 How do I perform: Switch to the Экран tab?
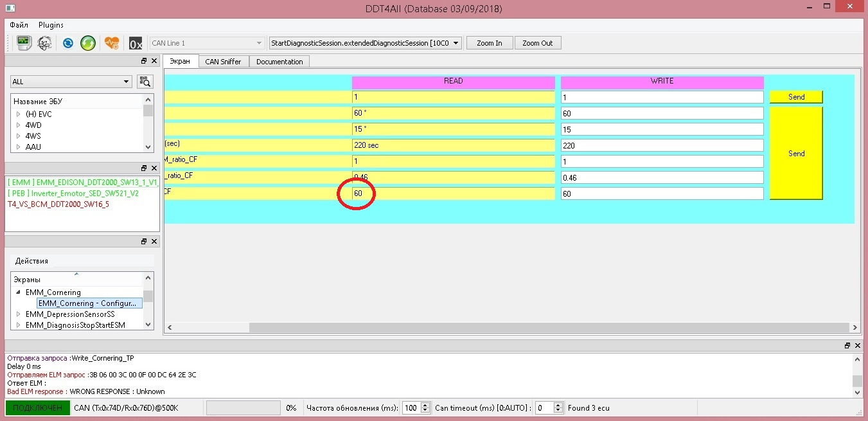pyautogui.click(x=180, y=61)
